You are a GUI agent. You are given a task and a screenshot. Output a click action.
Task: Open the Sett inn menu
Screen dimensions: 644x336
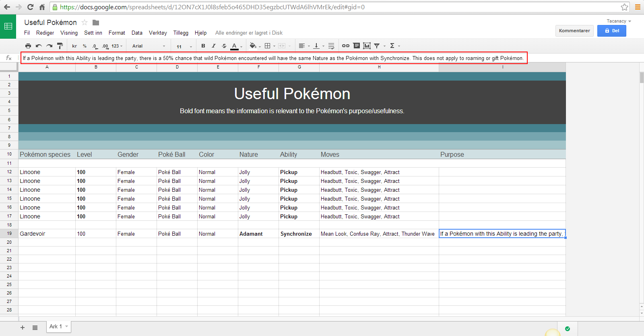coord(93,33)
